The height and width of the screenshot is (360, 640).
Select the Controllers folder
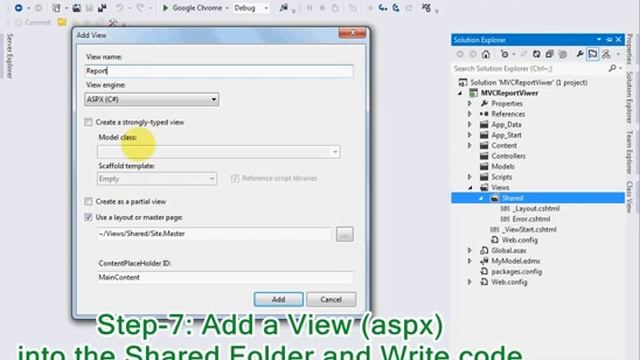(x=508, y=156)
